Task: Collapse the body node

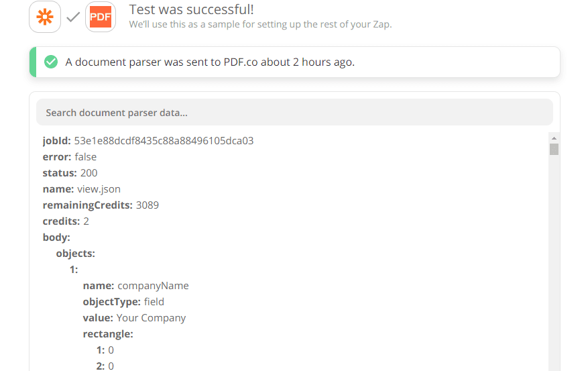Action: [56, 237]
